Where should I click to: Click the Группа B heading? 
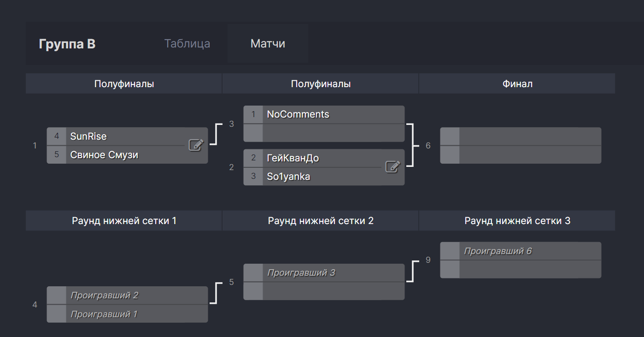pyautogui.click(x=67, y=44)
